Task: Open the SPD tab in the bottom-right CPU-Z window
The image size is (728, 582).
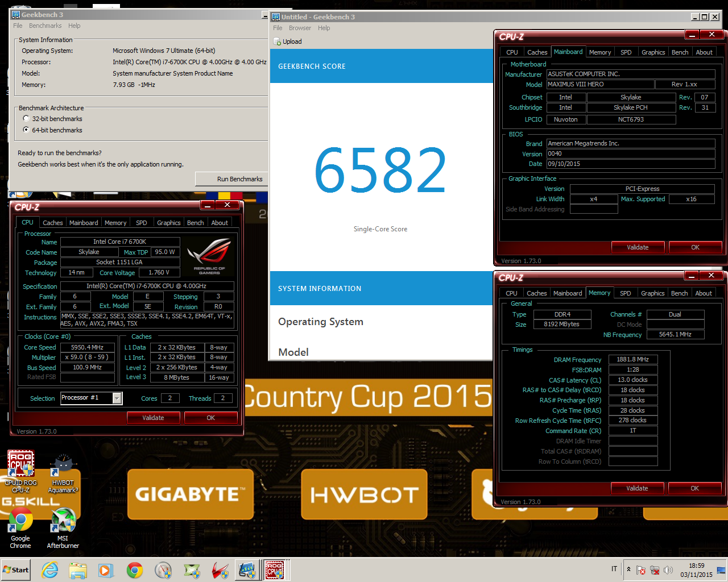Action: [625, 293]
